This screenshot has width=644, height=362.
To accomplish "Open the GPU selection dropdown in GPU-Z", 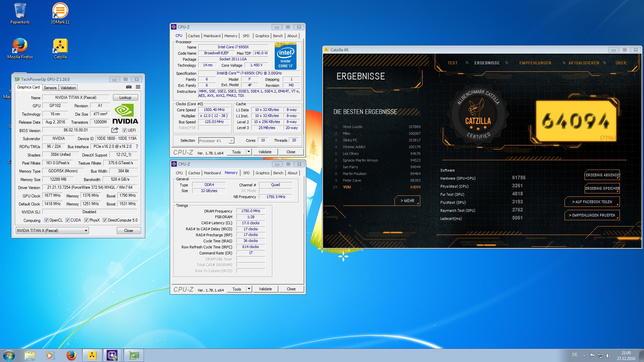I will tap(52, 231).
